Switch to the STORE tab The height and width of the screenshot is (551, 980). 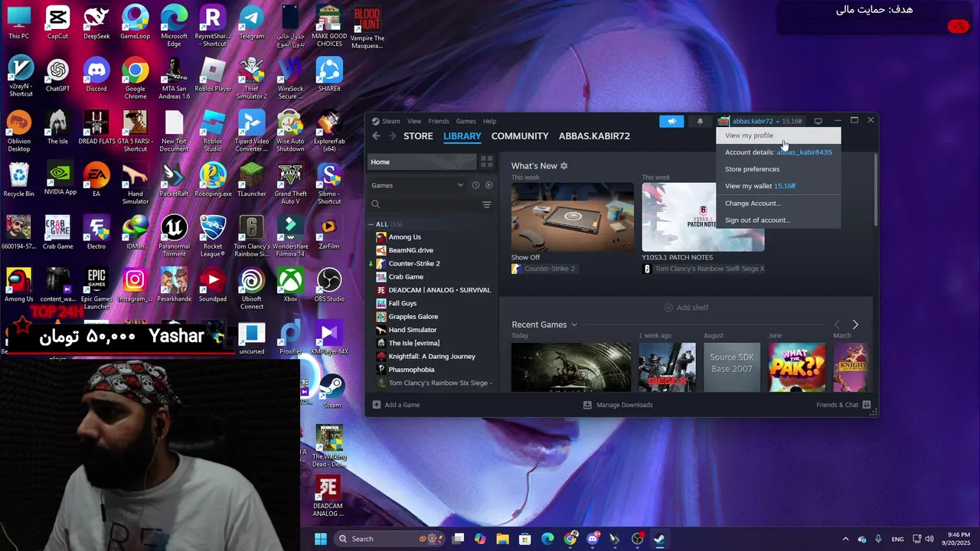pos(418,136)
